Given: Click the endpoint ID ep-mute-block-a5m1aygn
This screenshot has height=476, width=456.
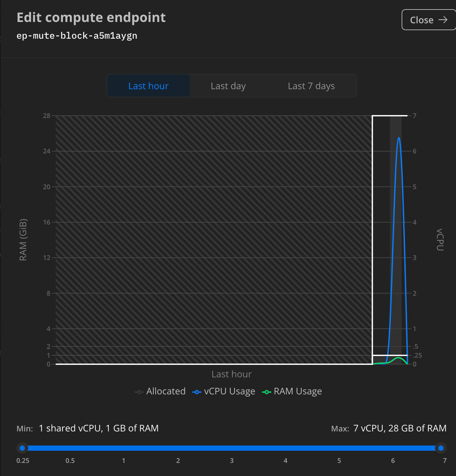Looking at the screenshot, I should [77, 36].
